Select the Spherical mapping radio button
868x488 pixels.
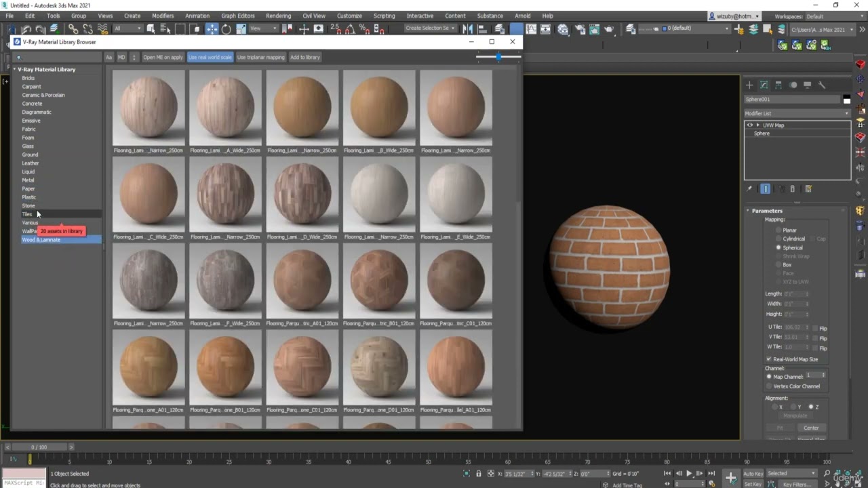pyautogui.click(x=778, y=247)
